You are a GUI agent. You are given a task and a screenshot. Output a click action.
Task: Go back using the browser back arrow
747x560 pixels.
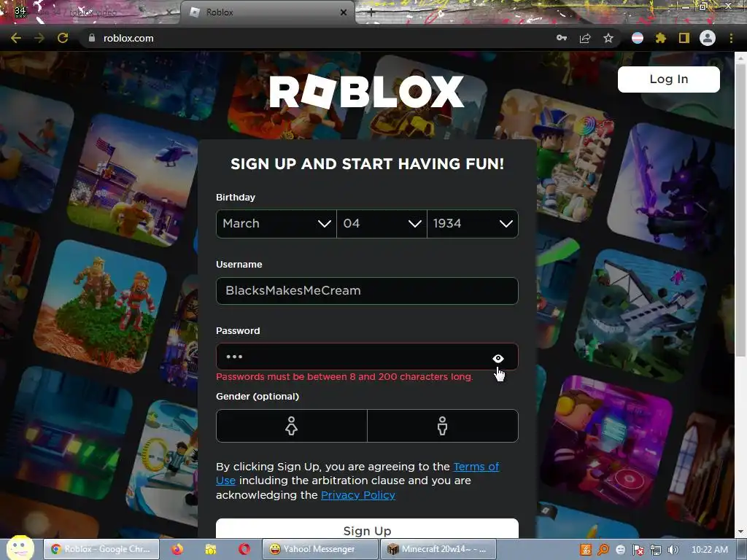click(16, 38)
